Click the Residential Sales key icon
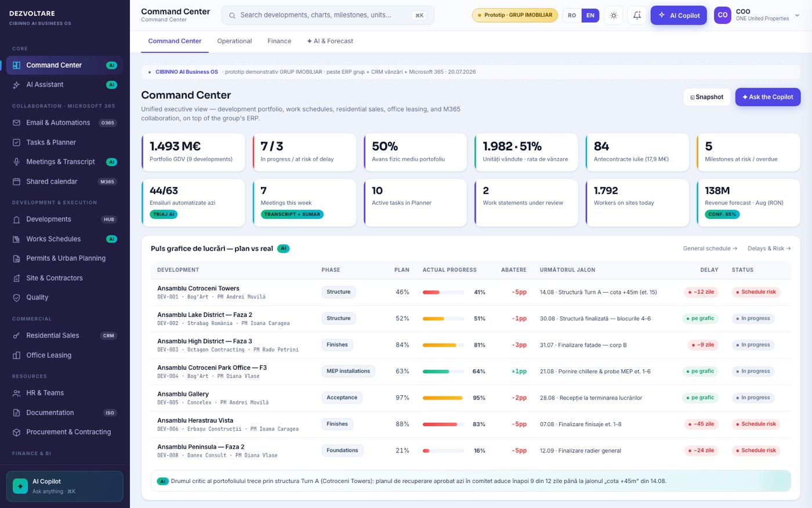Screen dimensions: 812x508 pos(16,336)
